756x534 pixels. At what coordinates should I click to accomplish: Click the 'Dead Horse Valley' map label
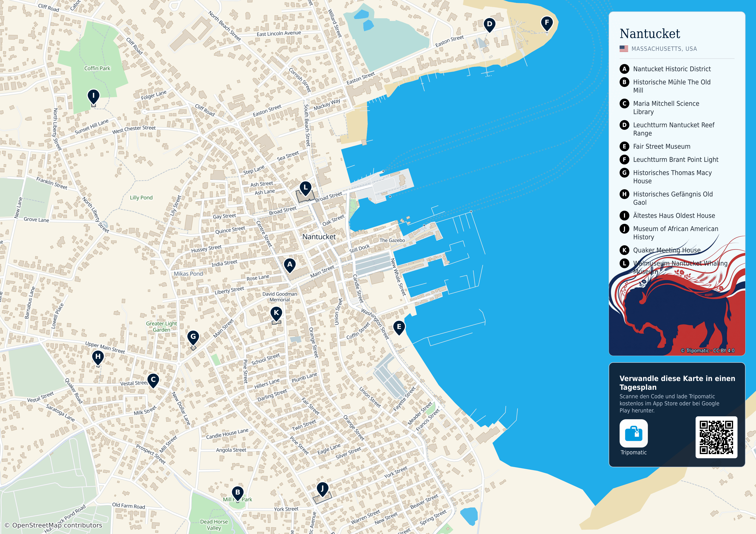(214, 524)
